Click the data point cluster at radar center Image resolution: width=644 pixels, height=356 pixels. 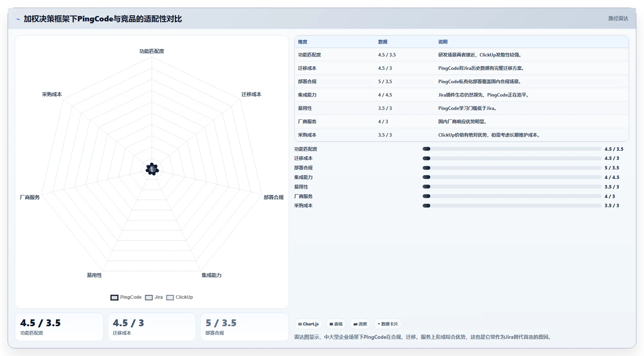(x=152, y=169)
